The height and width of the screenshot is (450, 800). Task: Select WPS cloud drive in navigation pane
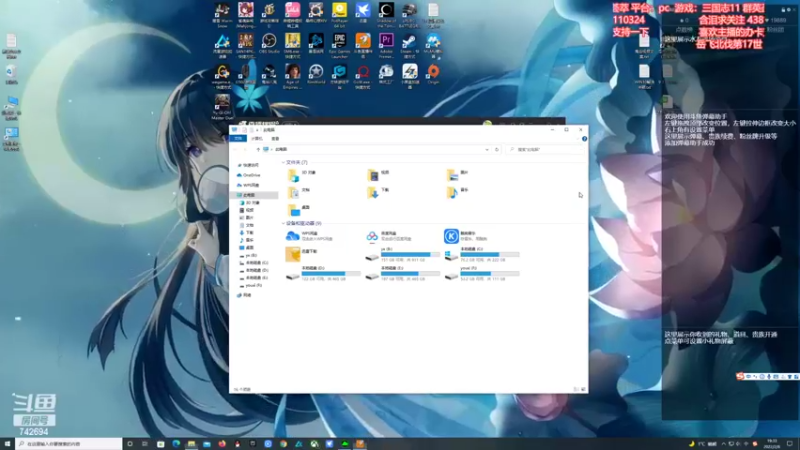[248, 185]
